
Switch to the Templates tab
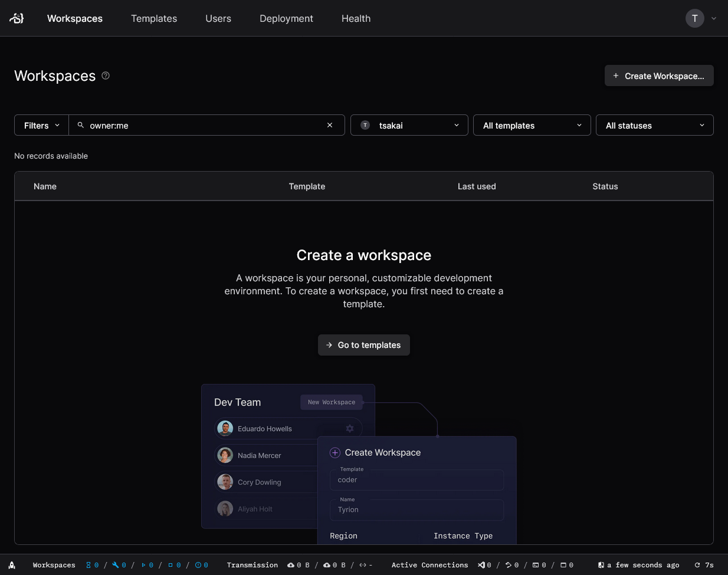click(x=154, y=18)
